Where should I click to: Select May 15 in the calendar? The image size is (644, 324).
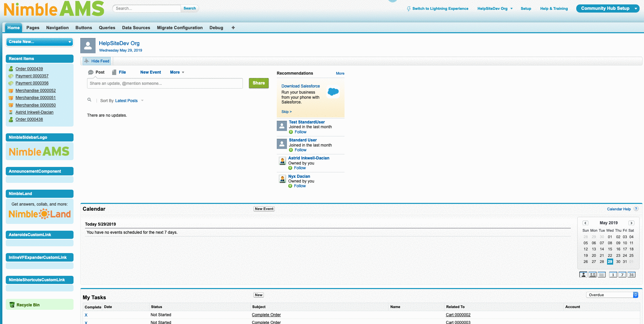[x=610, y=249]
